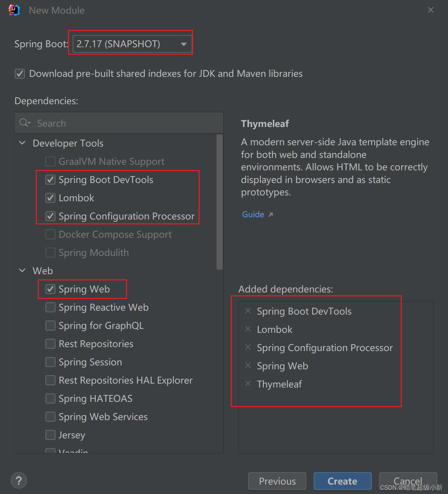Screen dimensions: 448x494
Task: Click the external link arrow beside Guide
Action: click(x=271, y=215)
